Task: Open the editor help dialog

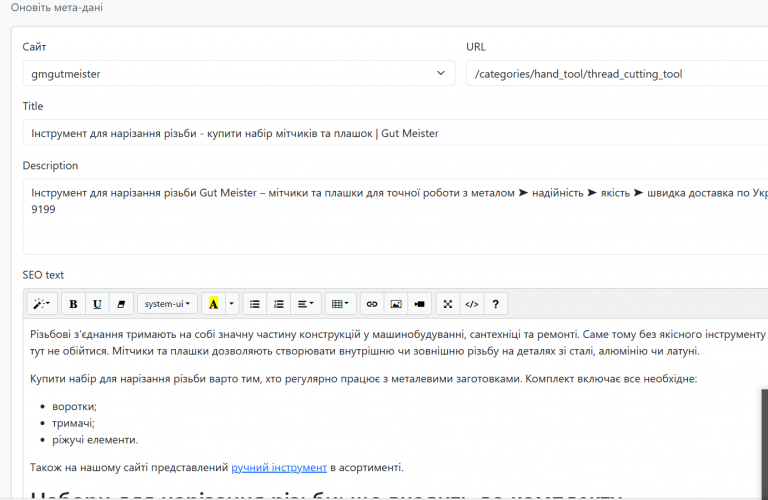Action: click(496, 304)
